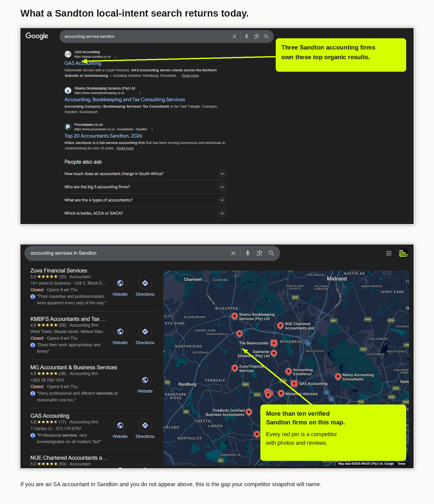This screenshot has width=434, height=504.
Task: Clear the 'accounting services in Sandton' search box
Action: click(x=233, y=253)
